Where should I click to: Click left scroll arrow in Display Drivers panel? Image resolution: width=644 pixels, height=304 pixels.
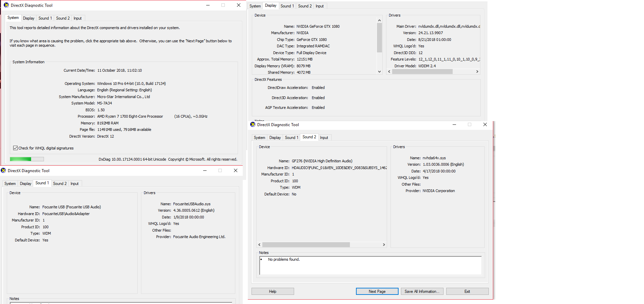[389, 72]
